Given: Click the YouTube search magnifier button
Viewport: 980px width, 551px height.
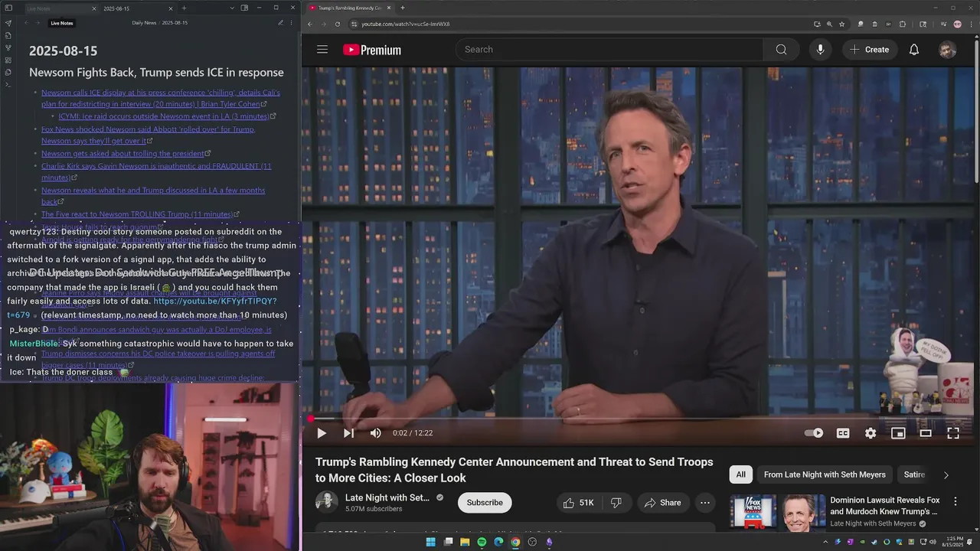Looking at the screenshot, I should click(781, 50).
